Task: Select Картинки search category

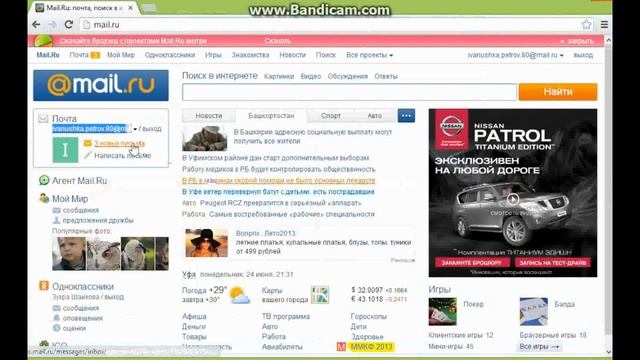Action: tap(279, 76)
